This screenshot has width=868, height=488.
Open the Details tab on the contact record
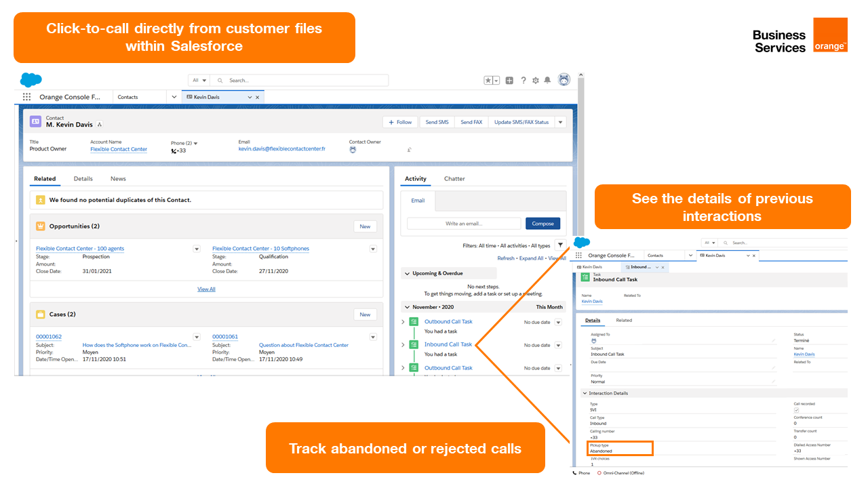coord(83,178)
